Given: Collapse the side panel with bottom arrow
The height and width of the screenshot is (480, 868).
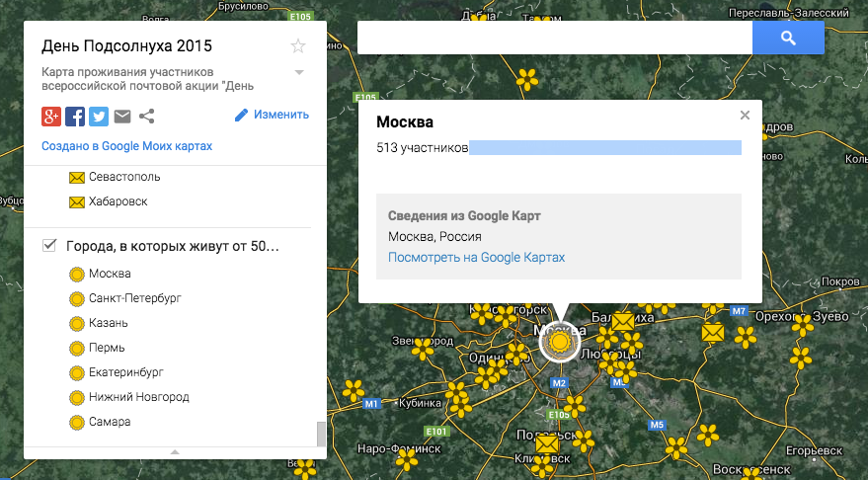Looking at the screenshot, I should point(175,452).
